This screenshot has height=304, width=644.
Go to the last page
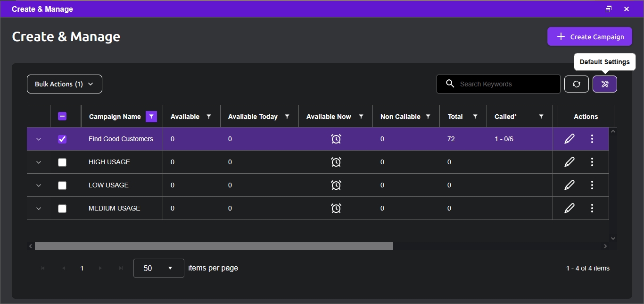pyautogui.click(x=121, y=268)
